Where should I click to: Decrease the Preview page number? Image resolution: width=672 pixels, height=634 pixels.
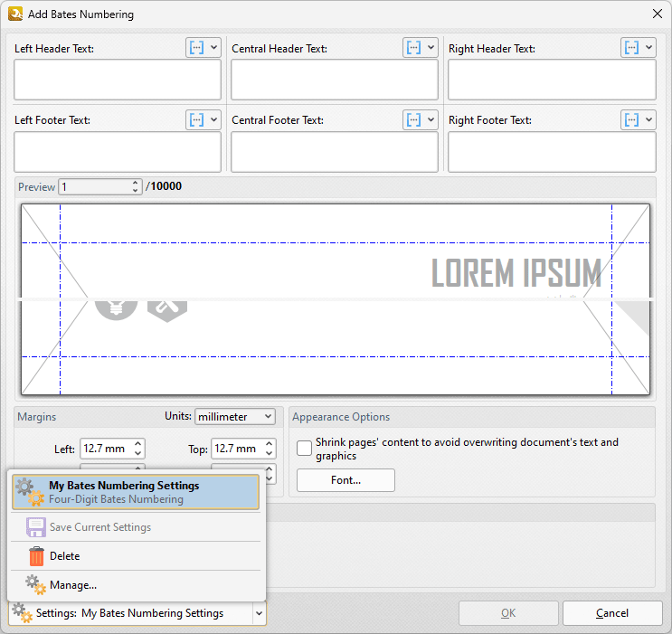[x=135, y=190]
